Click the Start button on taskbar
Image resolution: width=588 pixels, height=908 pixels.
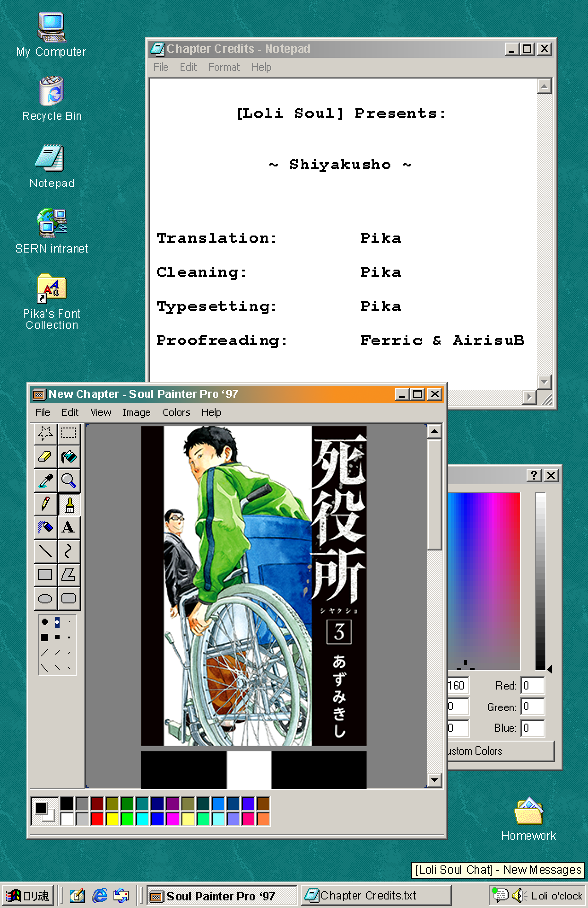tap(27, 895)
